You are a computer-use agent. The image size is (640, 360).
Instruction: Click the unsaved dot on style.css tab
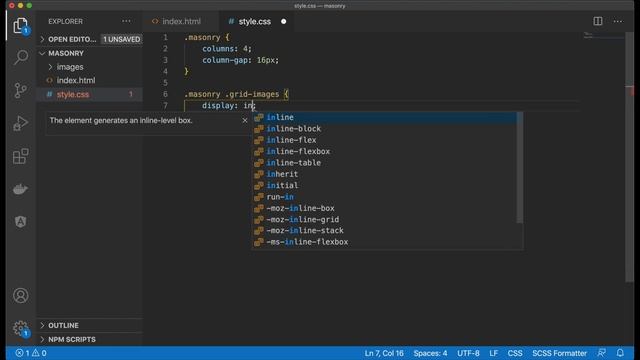tap(283, 21)
